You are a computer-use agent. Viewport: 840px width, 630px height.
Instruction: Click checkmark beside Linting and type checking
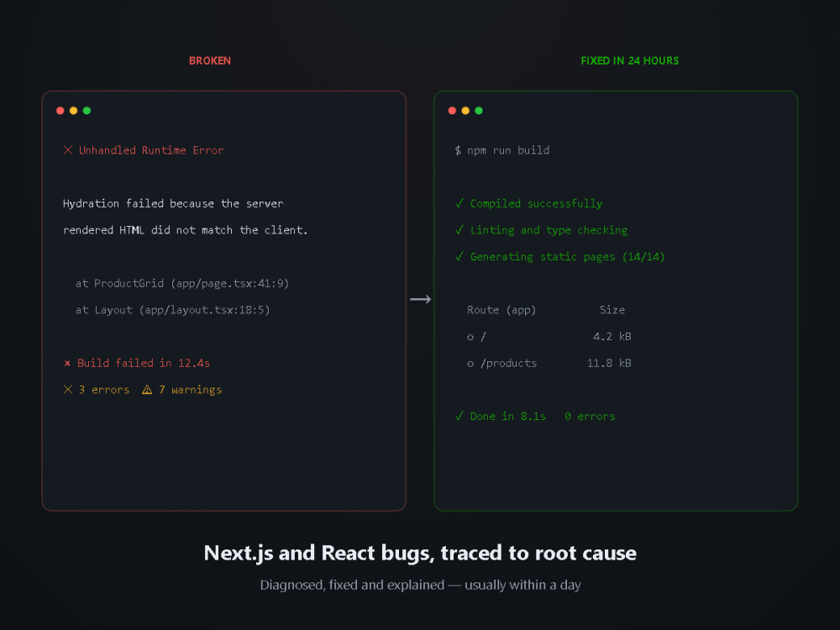[x=459, y=230]
